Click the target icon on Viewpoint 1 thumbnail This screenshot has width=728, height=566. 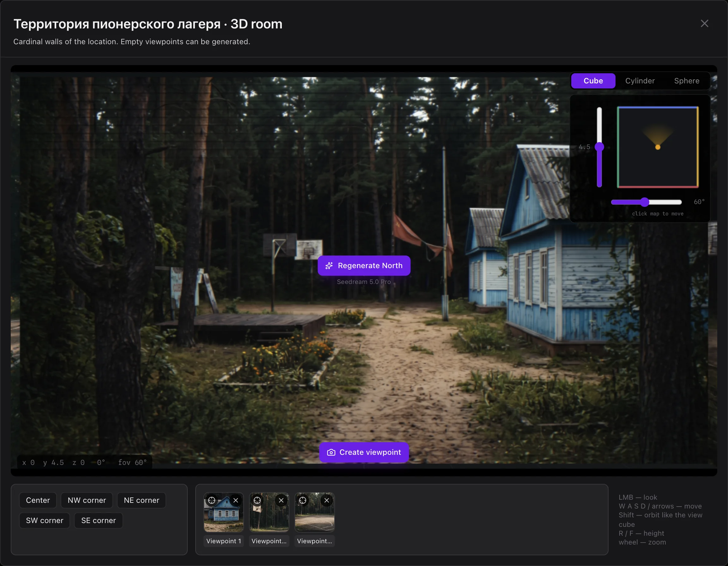212,500
